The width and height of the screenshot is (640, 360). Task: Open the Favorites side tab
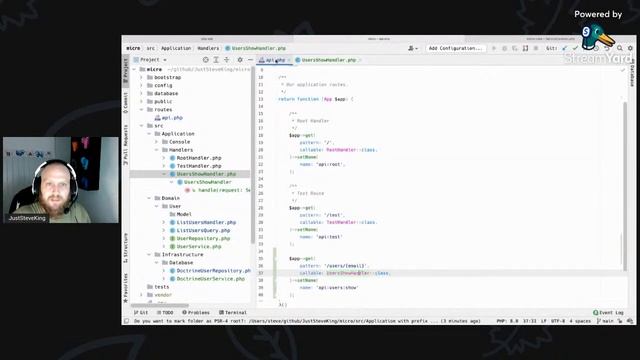click(126, 288)
